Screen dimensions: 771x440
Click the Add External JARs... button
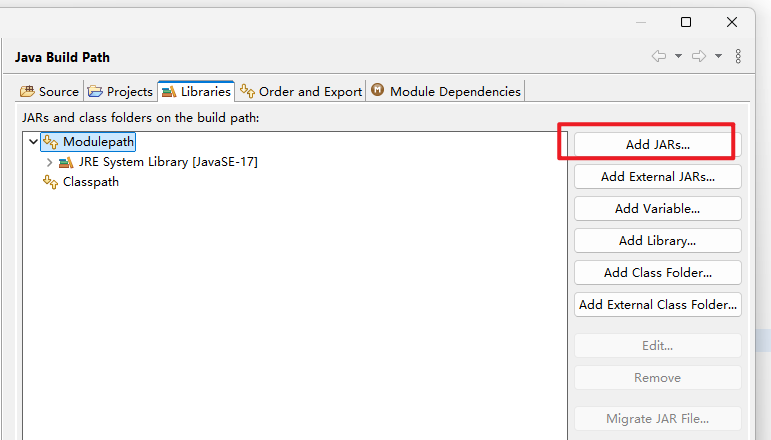[657, 176]
